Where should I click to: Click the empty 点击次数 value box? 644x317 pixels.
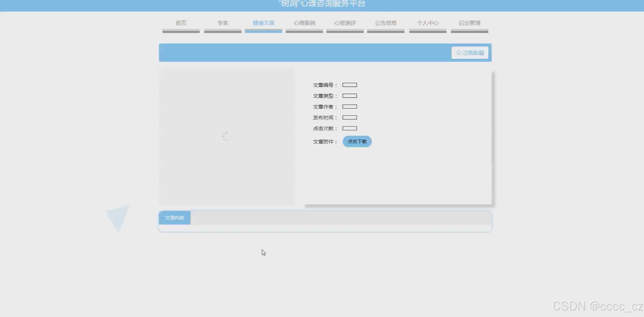point(350,128)
